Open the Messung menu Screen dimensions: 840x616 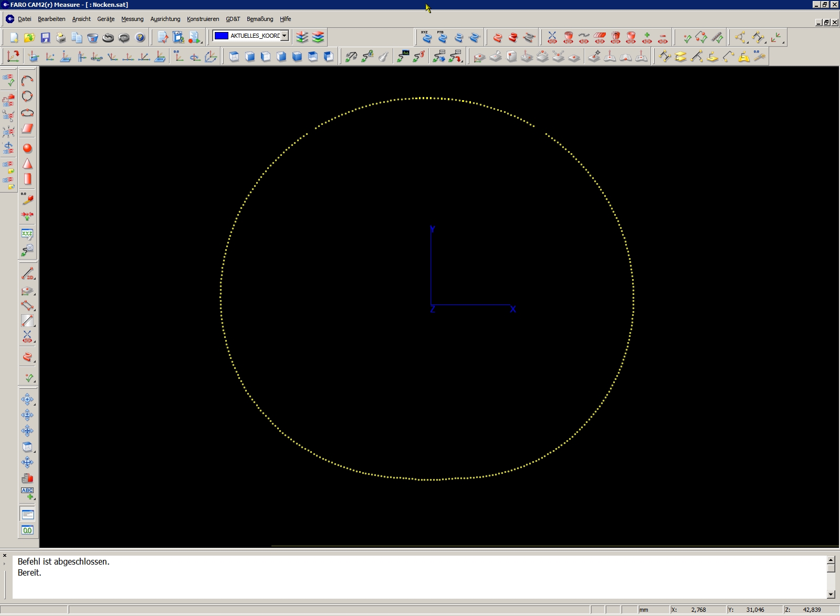click(132, 19)
